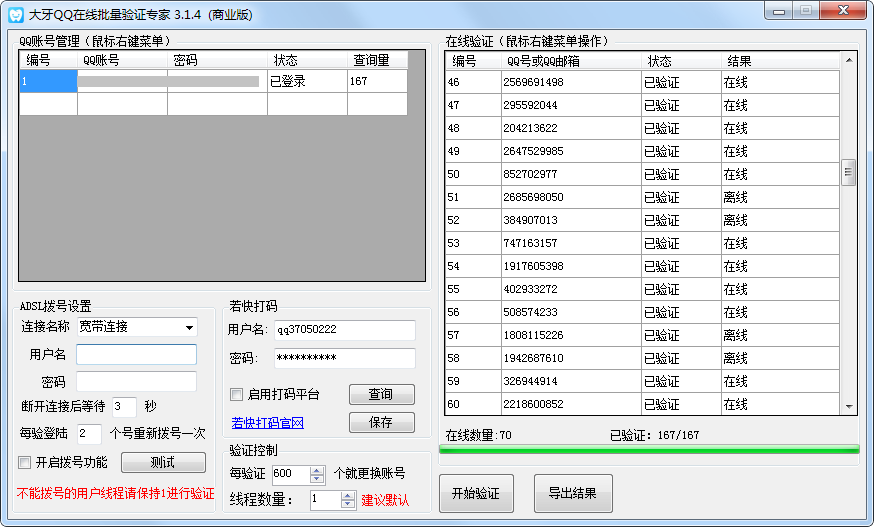Screen dimensions: 874x527
Task: Toggle the 开启拨号功能 checkbox
Action: [x=25, y=462]
